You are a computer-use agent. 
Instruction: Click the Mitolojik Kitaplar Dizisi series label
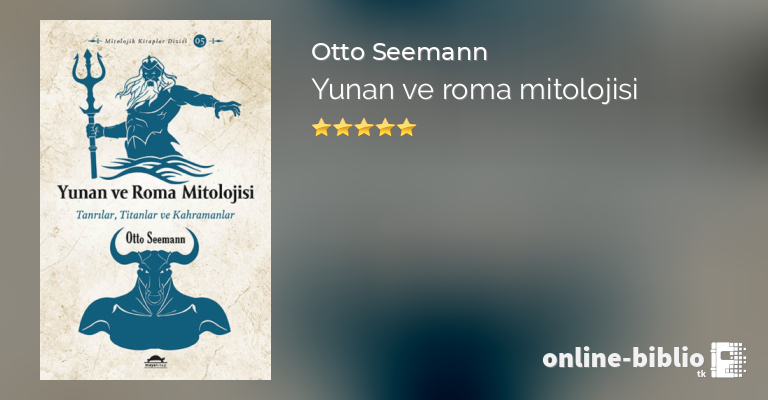pyautogui.click(x=146, y=41)
